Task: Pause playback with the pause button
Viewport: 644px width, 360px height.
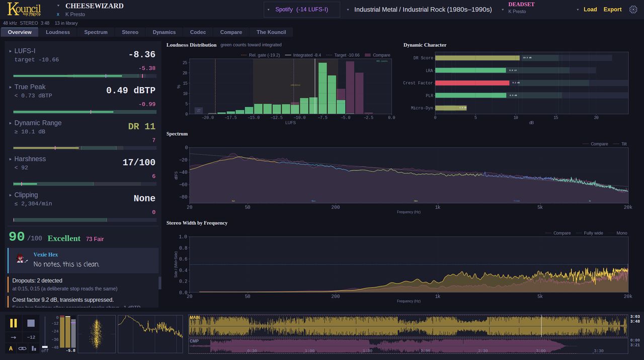Action: 14,323
